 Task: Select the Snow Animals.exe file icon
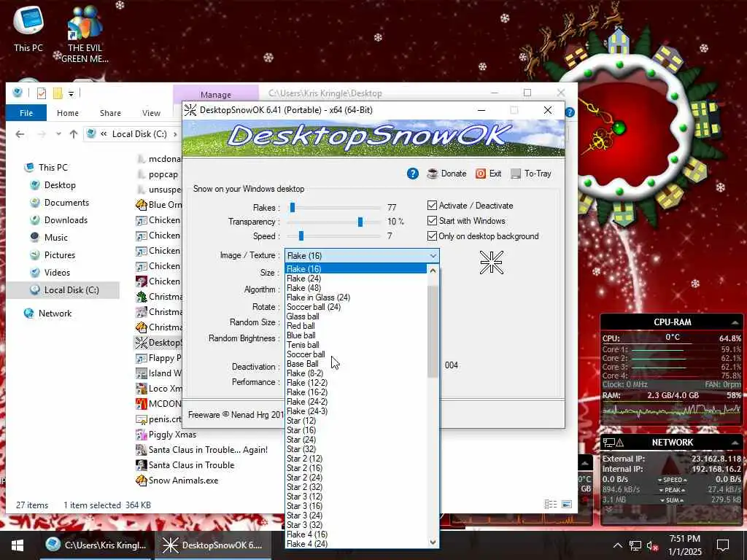tap(141, 480)
